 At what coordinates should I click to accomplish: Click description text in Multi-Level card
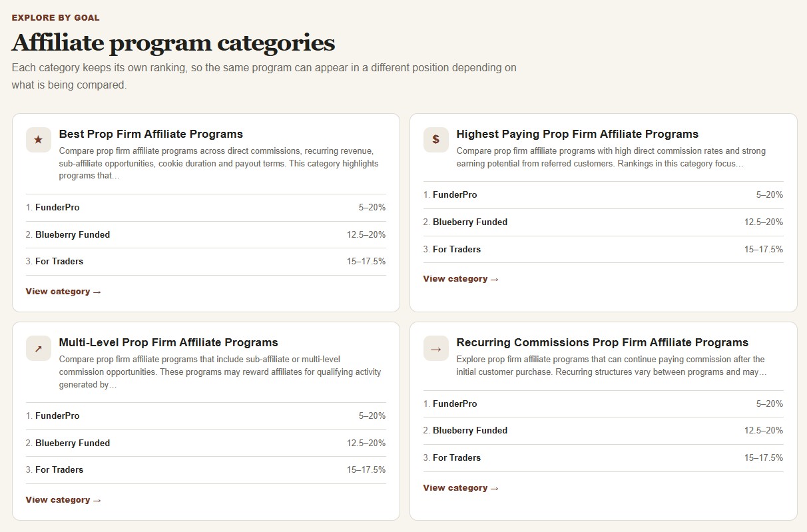[220, 372]
